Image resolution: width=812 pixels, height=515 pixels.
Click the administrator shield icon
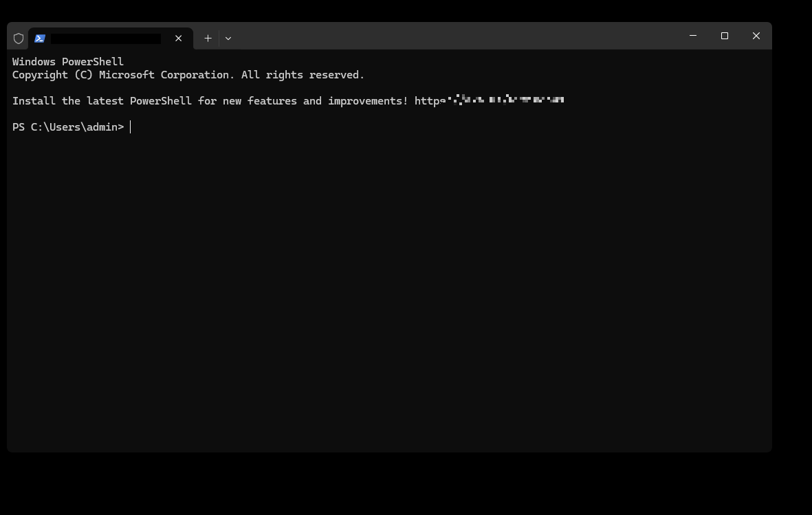pos(19,39)
